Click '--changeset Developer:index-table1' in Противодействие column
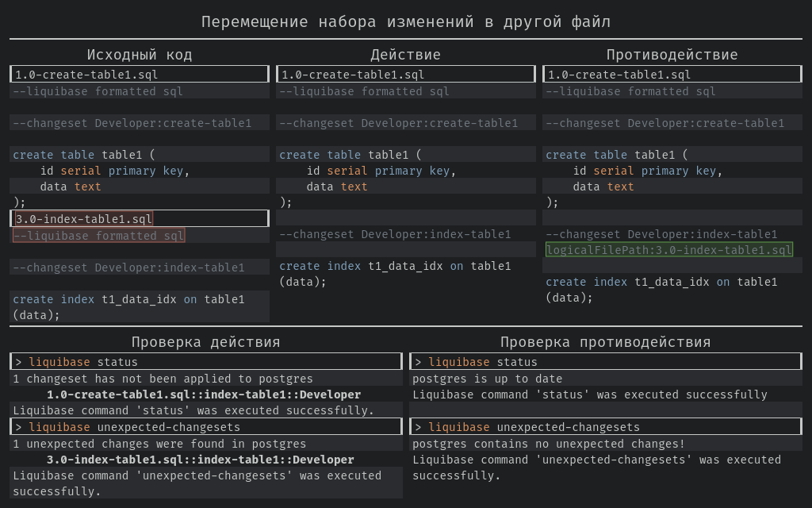Image resolution: width=812 pixels, height=508 pixels. click(x=661, y=234)
